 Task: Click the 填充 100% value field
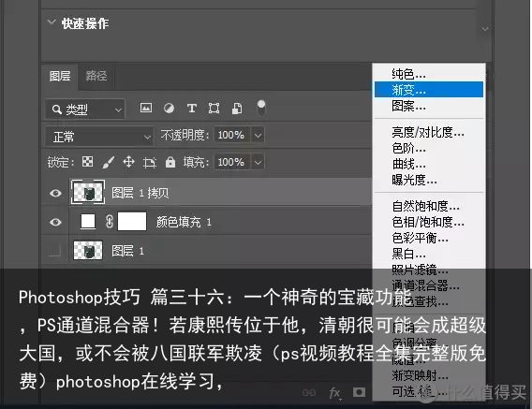(x=231, y=162)
